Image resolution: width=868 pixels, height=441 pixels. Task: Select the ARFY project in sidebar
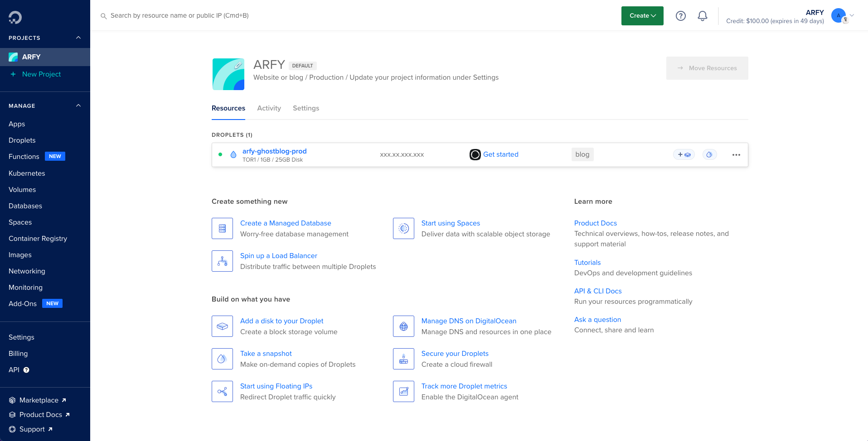click(x=45, y=57)
